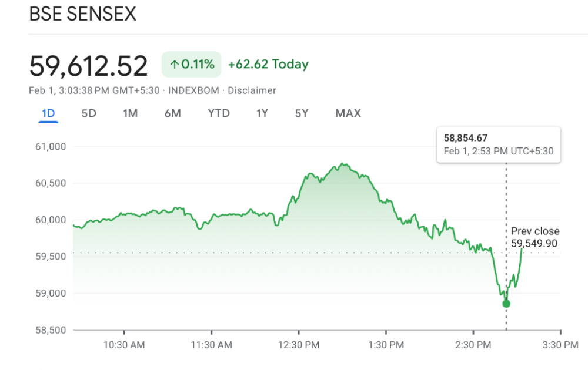The width and height of the screenshot is (588, 370).
Task: Select the 1D time range tab
Action: point(48,113)
